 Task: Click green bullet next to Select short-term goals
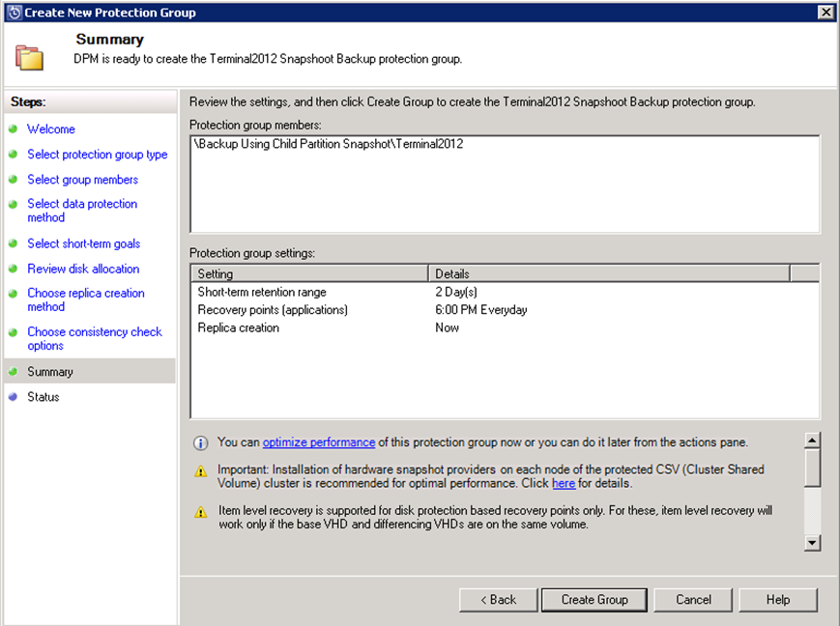(14, 243)
